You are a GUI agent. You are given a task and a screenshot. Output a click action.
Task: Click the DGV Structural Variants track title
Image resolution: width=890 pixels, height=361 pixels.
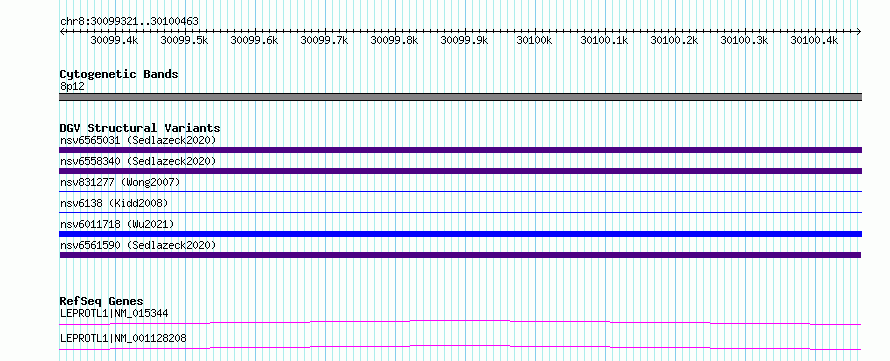[140, 128]
